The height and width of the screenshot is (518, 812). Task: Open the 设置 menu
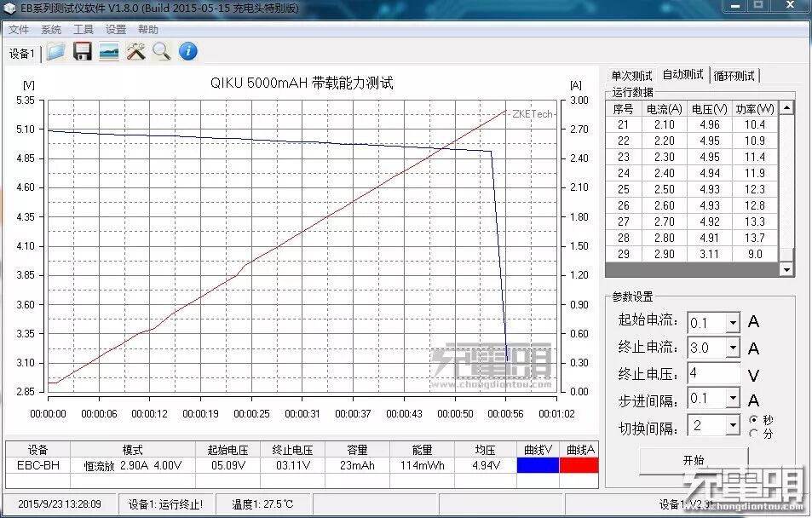click(x=116, y=30)
